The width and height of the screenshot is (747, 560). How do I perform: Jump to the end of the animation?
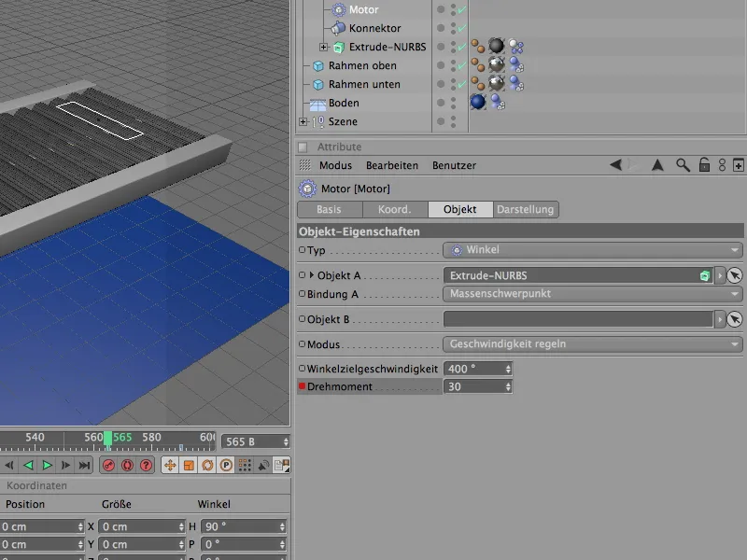[84, 465]
